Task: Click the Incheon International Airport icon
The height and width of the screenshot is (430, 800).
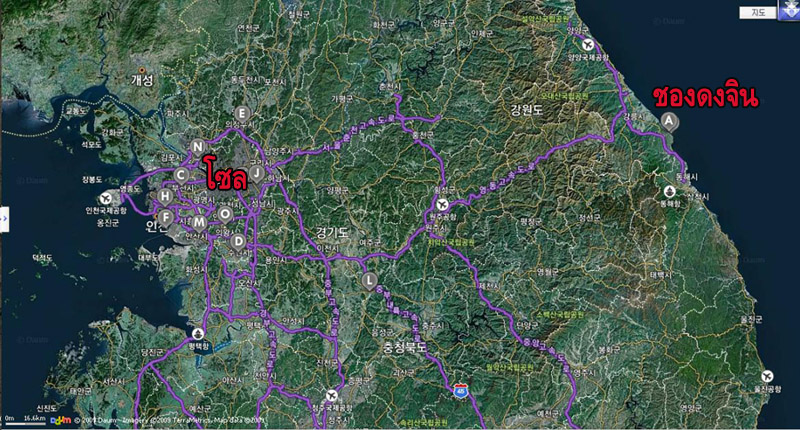Action: tap(106, 198)
